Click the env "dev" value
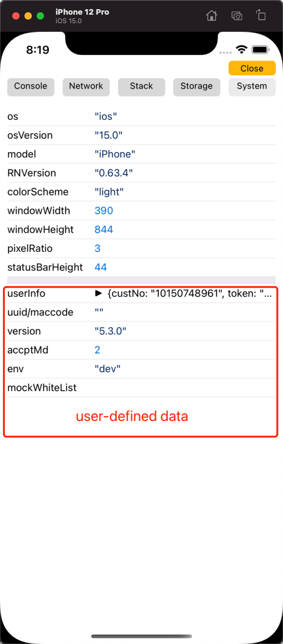283x644 pixels. point(107,368)
